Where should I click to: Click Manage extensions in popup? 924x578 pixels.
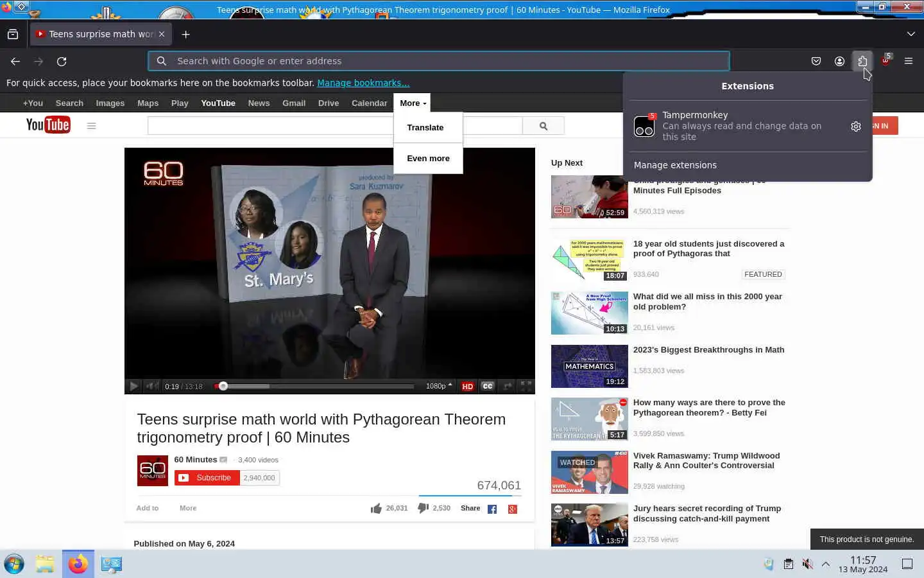(x=675, y=165)
